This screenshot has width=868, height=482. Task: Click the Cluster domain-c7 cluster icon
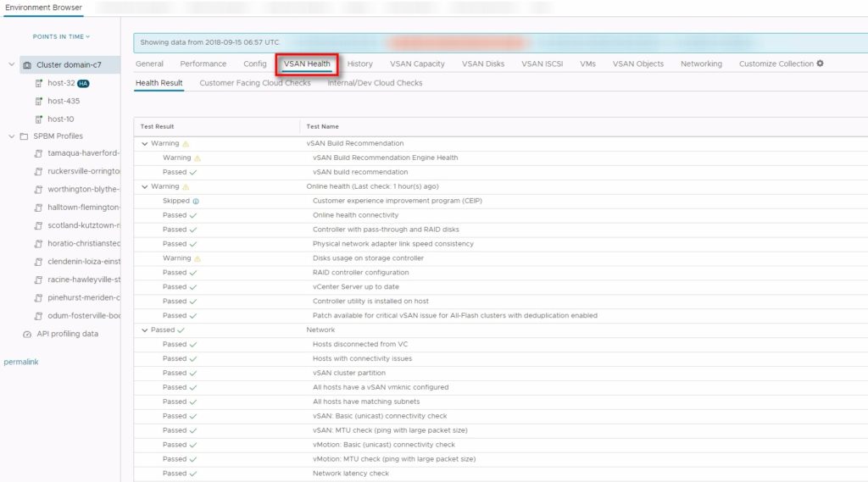pyautogui.click(x=27, y=65)
